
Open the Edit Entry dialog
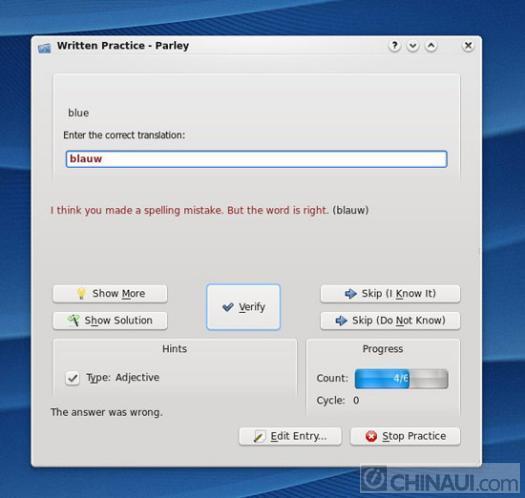click(x=290, y=436)
